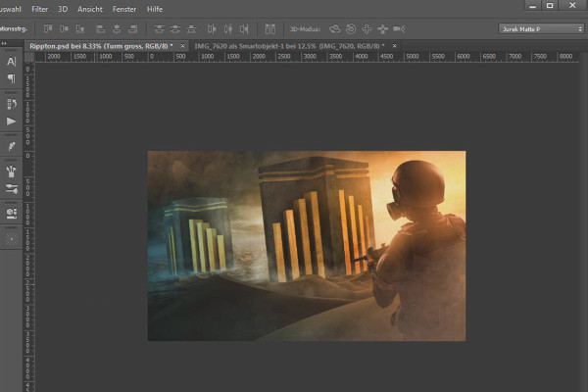
Task: Distribute vertical centers of layers
Action: click(175, 28)
